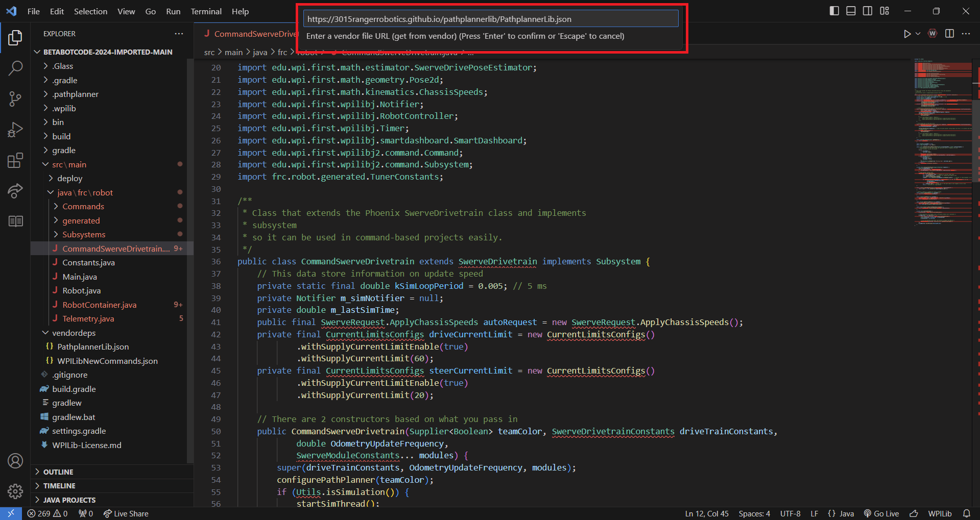Viewport: 980px width, 520px height.
Task: Click Spaces: 4 indentation setting
Action: (x=754, y=513)
